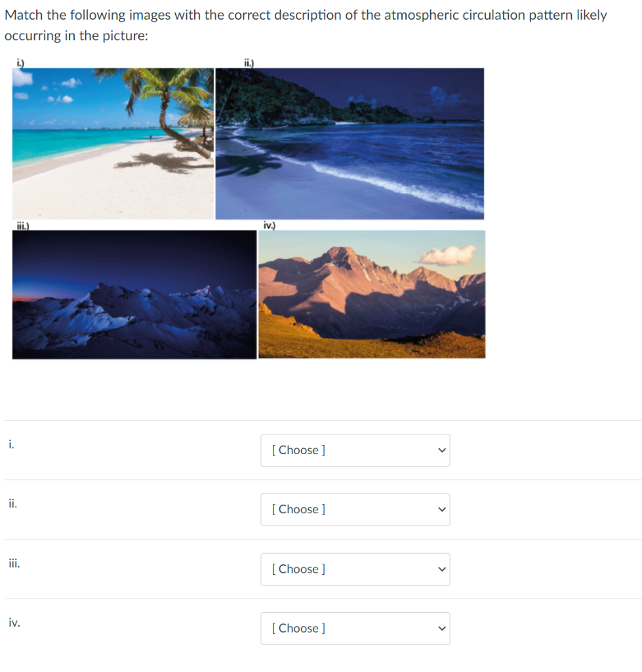This screenshot has height=672, width=642.
Task: Click the i.) label above the beach photo
Action: [20, 64]
